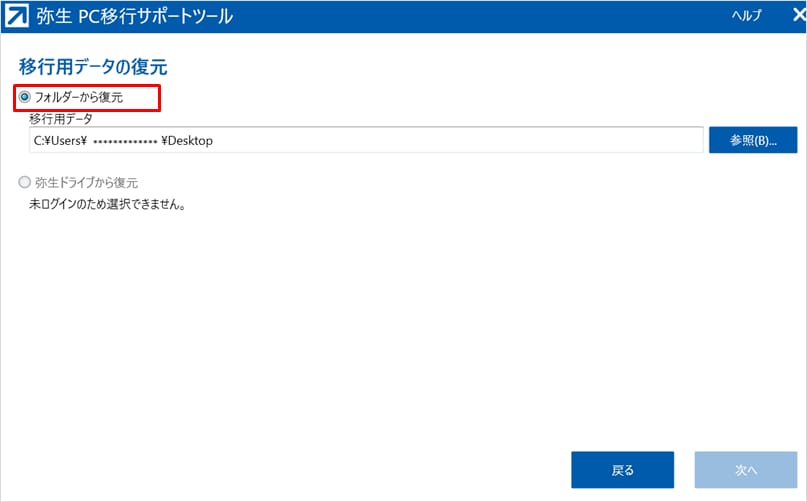Click the 移行用データ field label

60,119
